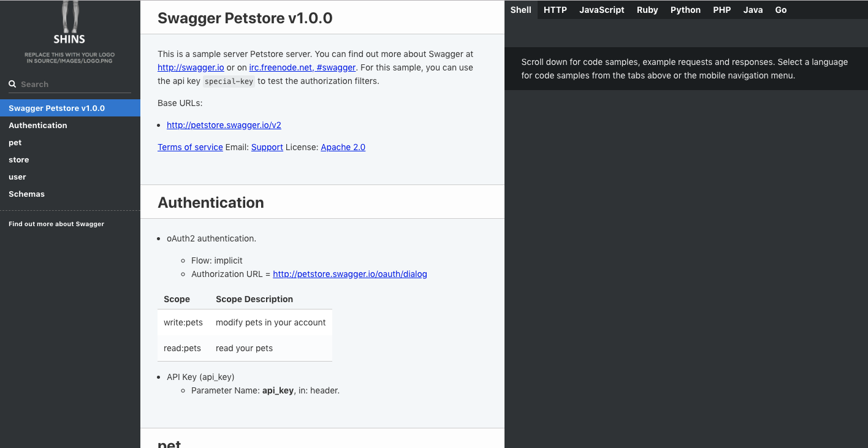
Task: Select the read:pets scope cell
Action: tap(183, 348)
